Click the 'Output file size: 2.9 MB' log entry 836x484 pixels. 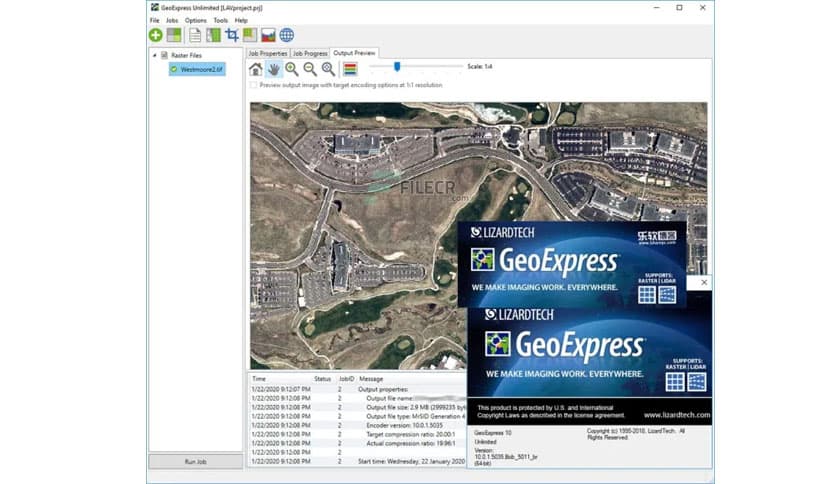(x=415, y=407)
